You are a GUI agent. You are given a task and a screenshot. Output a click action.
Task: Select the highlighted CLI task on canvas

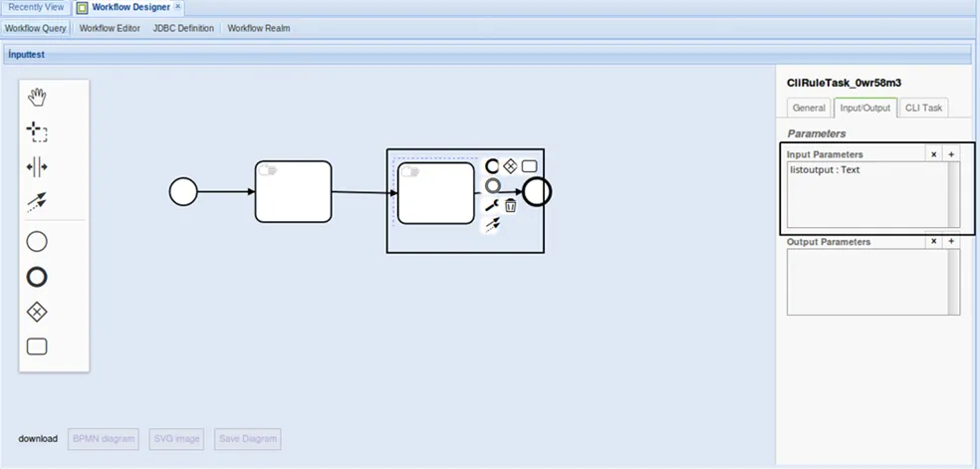tap(435, 193)
